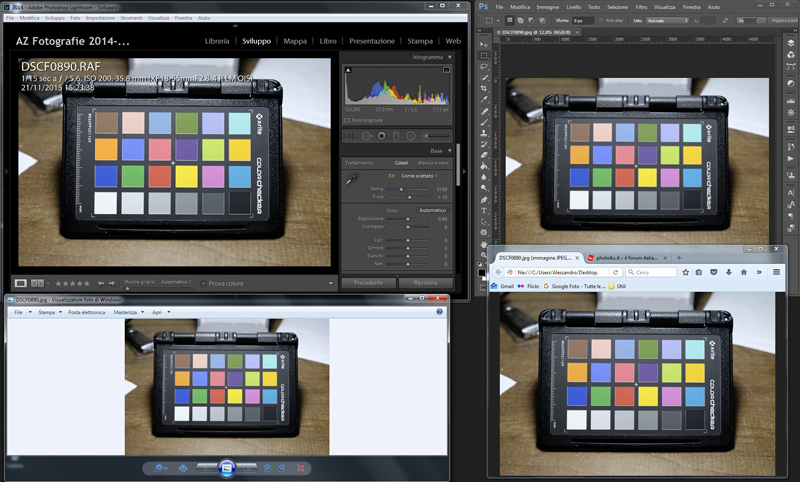Viewport: 800px width, 482px height.
Task: Adjust the Esposizione slider in Lightroom
Action: [x=410, y=219]
